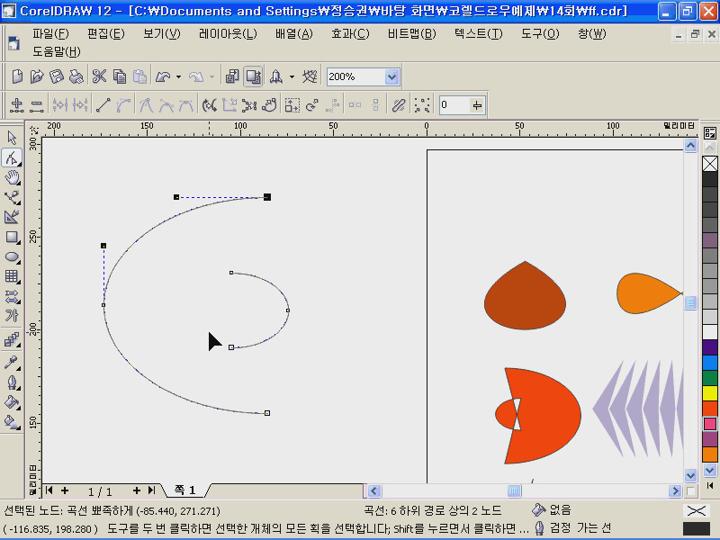
Task: Open the 배열(A) menu
Action: pyautogui.click(x=294, y=34)
